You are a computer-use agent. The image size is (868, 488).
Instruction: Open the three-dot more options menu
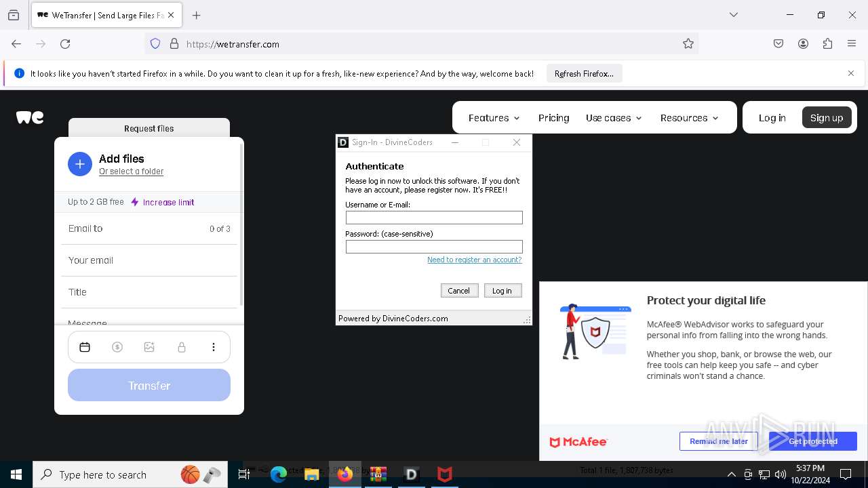(214, 347)
